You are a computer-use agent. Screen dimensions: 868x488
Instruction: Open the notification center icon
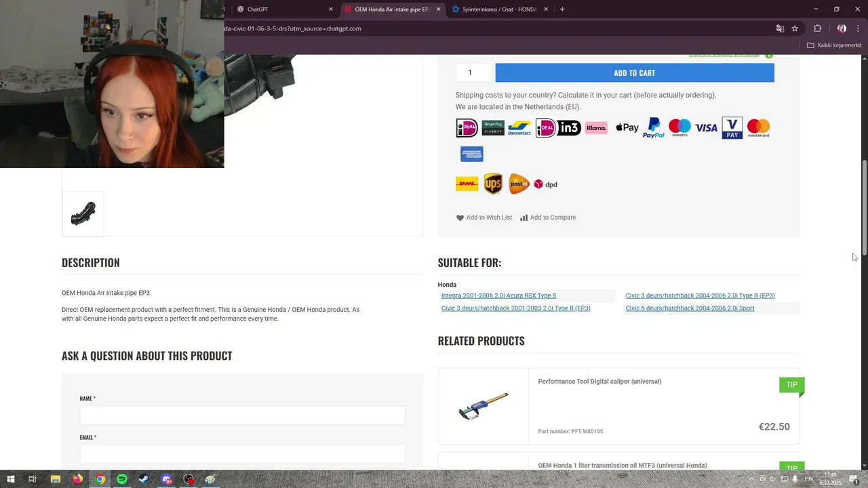tap(854, 479)
